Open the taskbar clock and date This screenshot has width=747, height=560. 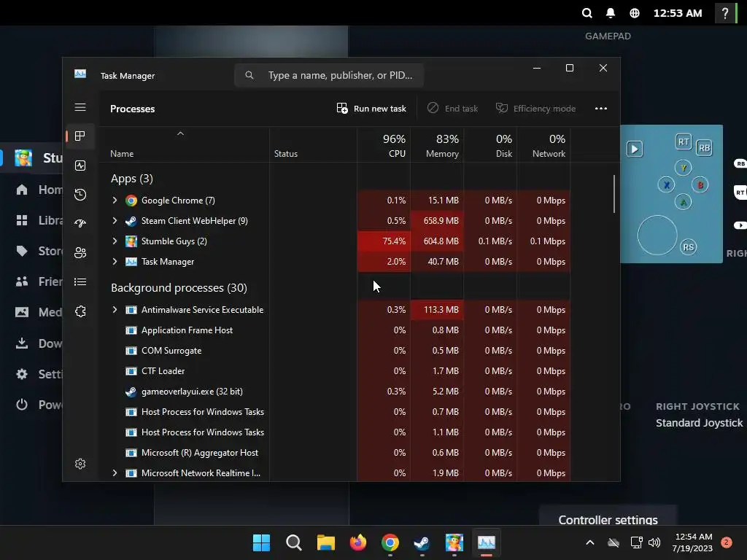click(693, 542)
